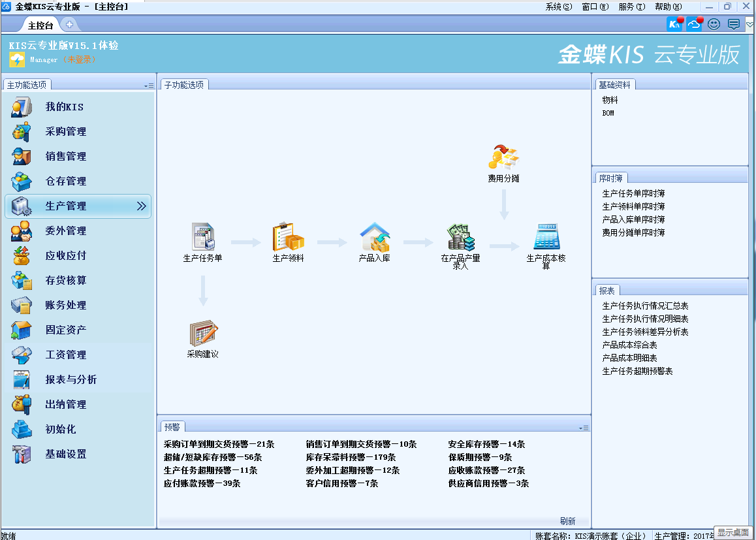
Task: Click the 显示桌面 show desktop button
Action: (x=733, y=532)
